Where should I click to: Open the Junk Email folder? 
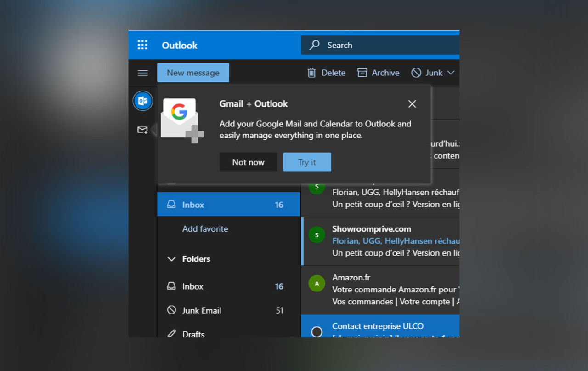click(x=203, y=310)
